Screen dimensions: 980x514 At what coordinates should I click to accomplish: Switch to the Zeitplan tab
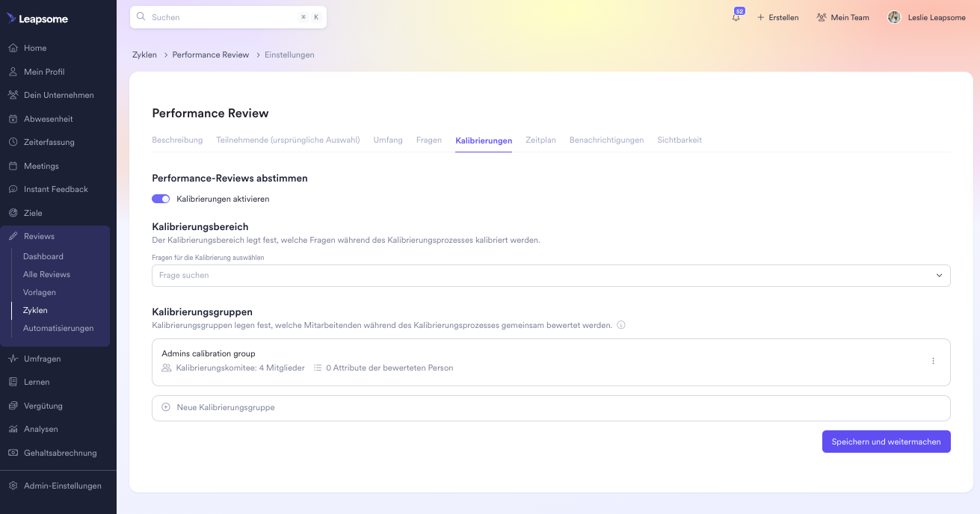[540, 140]
